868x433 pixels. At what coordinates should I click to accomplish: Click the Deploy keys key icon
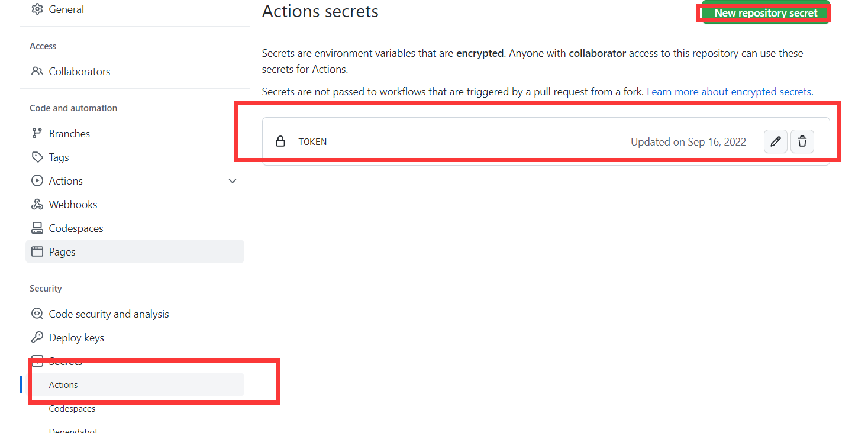pos(37,338)
